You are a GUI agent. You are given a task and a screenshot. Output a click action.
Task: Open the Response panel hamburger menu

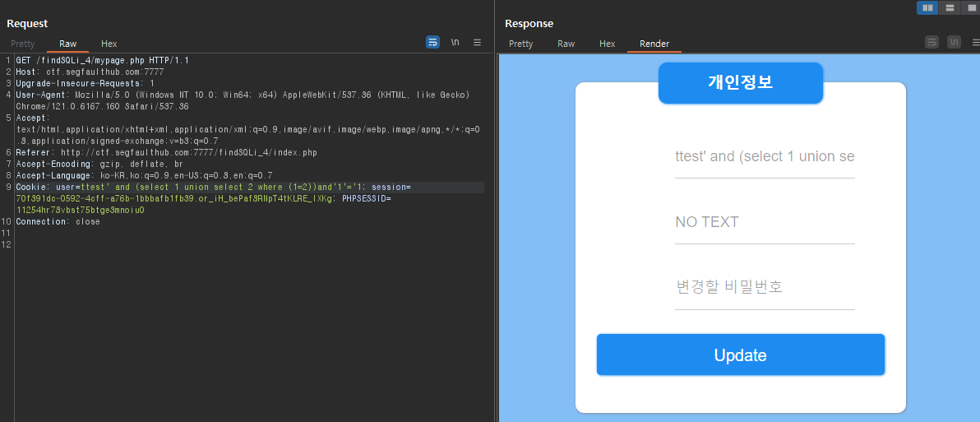(x=976, y=42)
